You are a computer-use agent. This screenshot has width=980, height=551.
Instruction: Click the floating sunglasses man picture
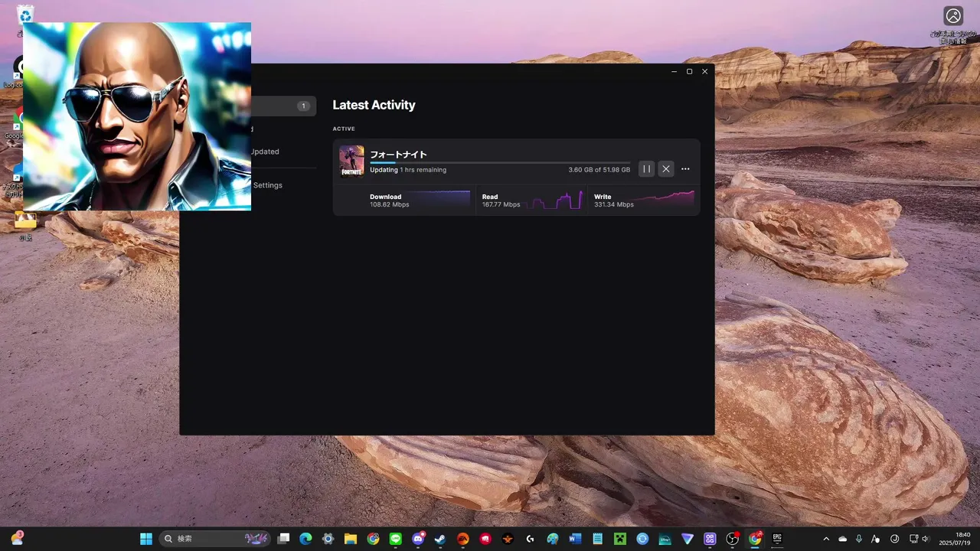pos(137,116)
